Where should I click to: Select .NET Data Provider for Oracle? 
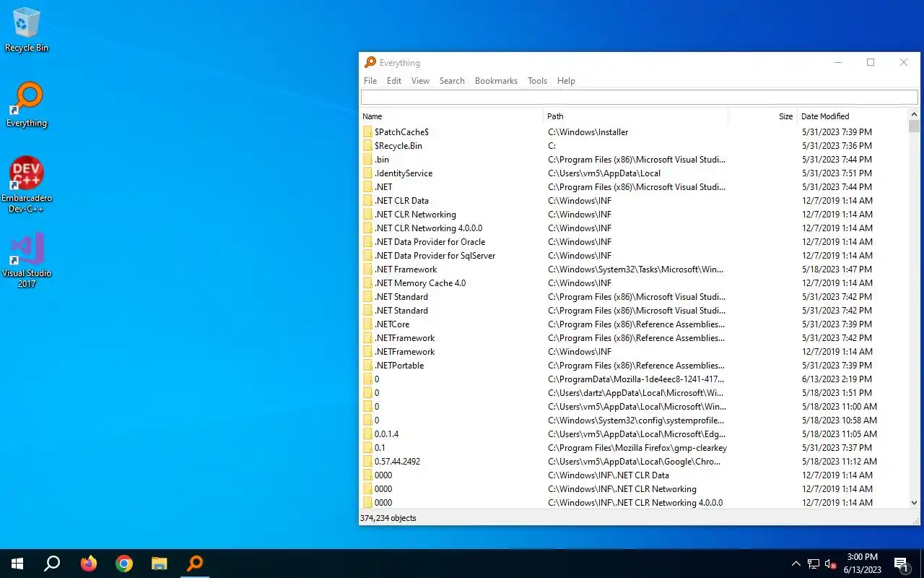point(635,242)
